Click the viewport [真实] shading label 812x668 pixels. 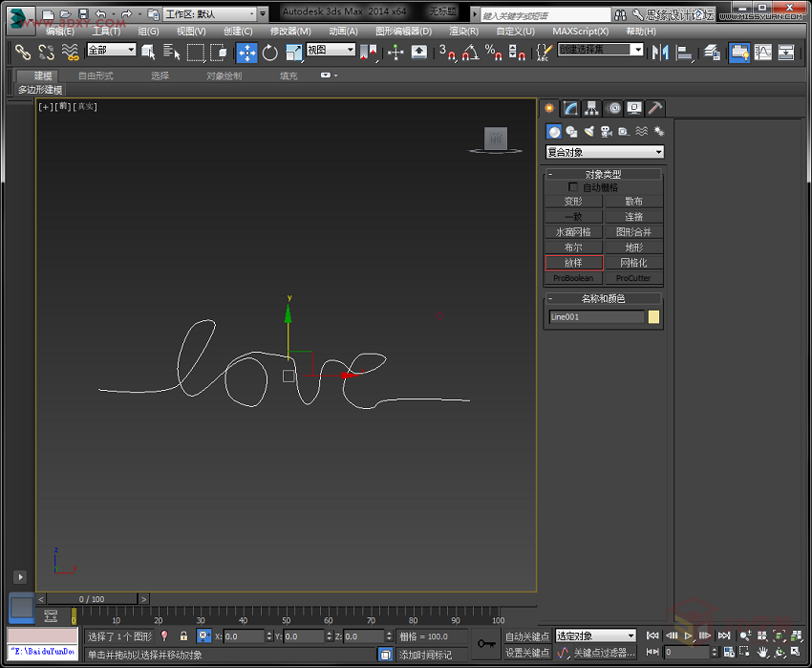click(85, 106)
